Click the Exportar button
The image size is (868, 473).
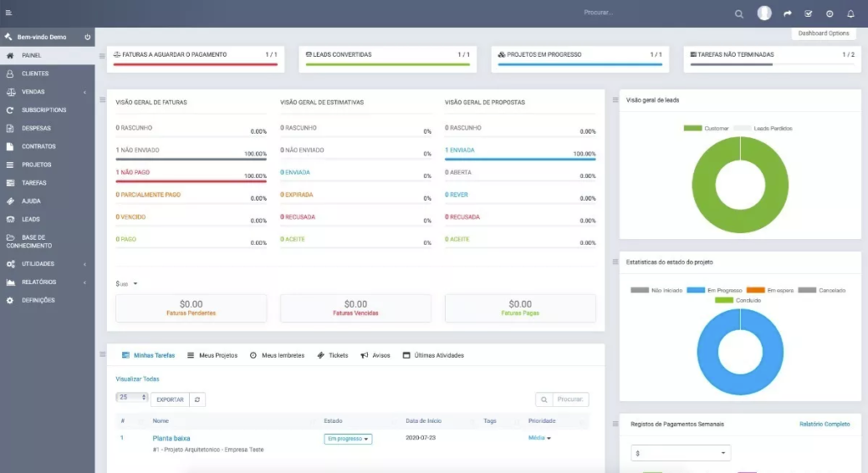pos(170,399)
